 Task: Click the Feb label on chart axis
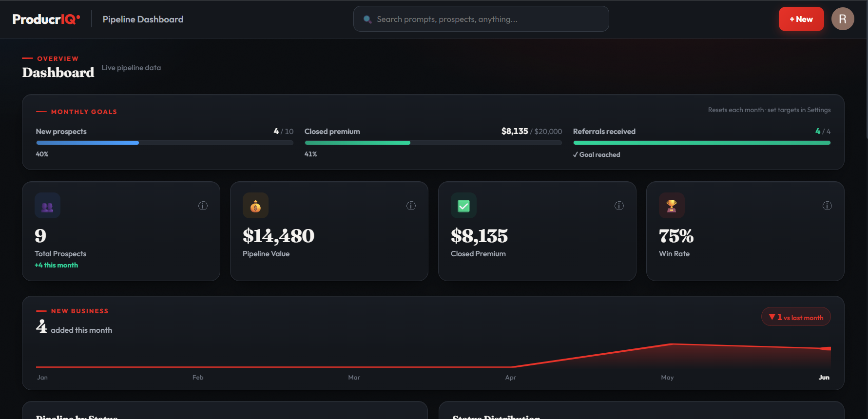[198, 378]
